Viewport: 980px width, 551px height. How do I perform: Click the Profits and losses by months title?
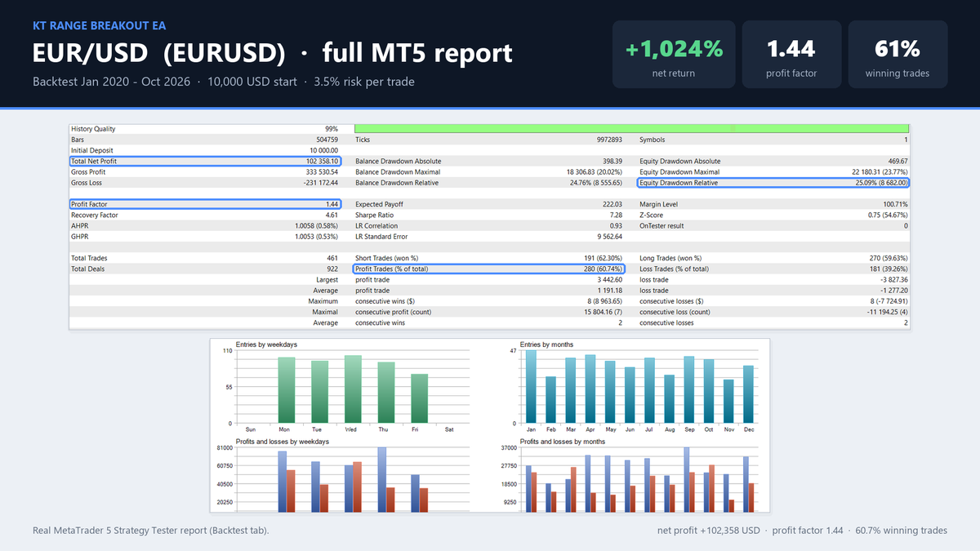563,441
